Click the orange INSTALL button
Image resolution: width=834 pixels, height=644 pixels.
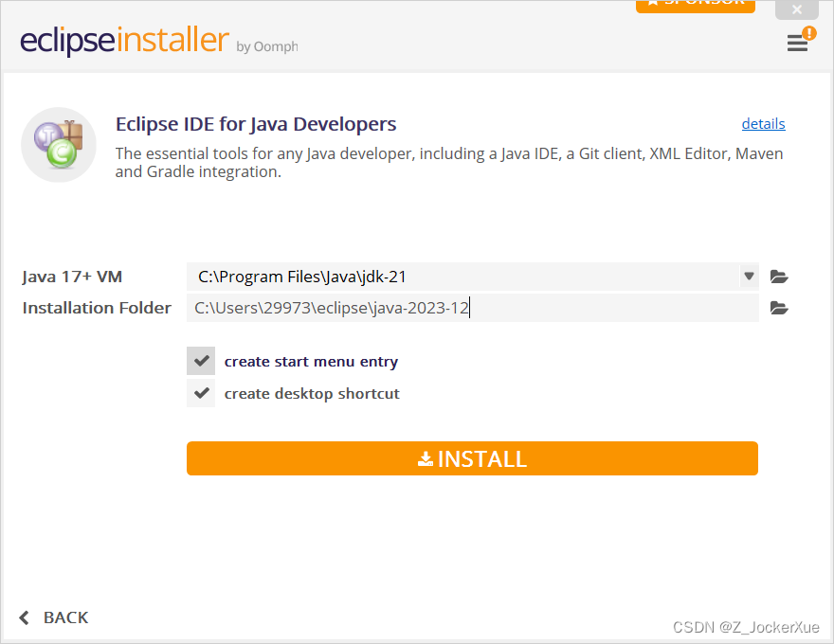tap(472, 458)
